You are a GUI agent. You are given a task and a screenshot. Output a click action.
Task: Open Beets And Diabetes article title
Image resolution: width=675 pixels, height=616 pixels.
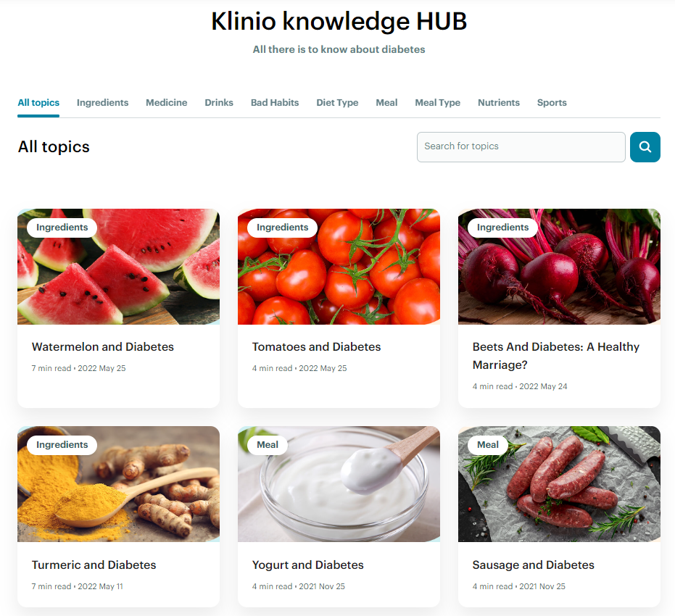click(556, 356)
